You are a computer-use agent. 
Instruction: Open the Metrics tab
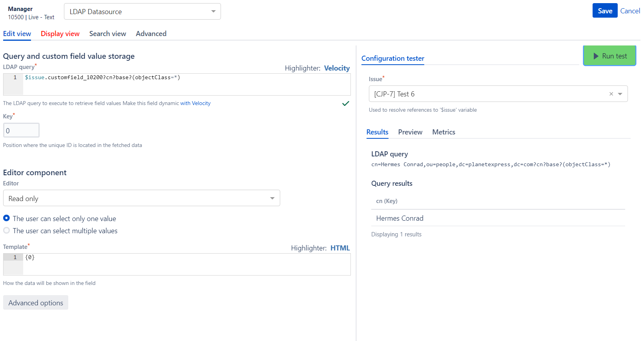pos(443,132)
